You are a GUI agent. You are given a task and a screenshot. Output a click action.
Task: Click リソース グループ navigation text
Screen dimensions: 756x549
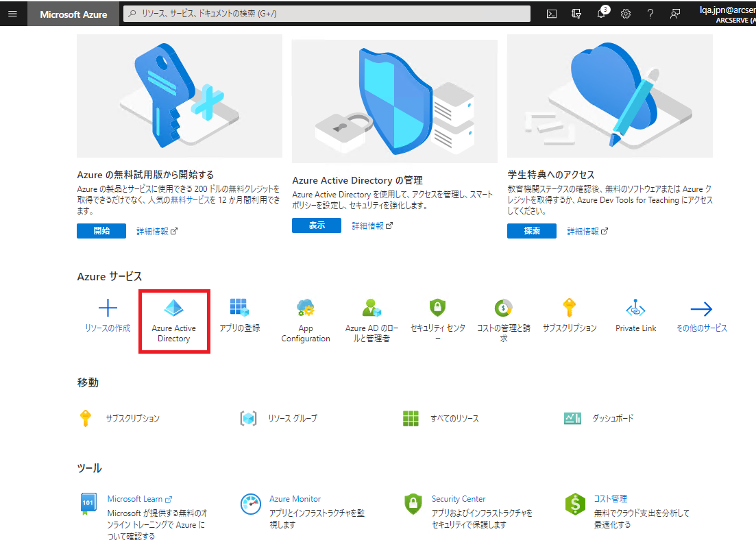tap(293, 418)
